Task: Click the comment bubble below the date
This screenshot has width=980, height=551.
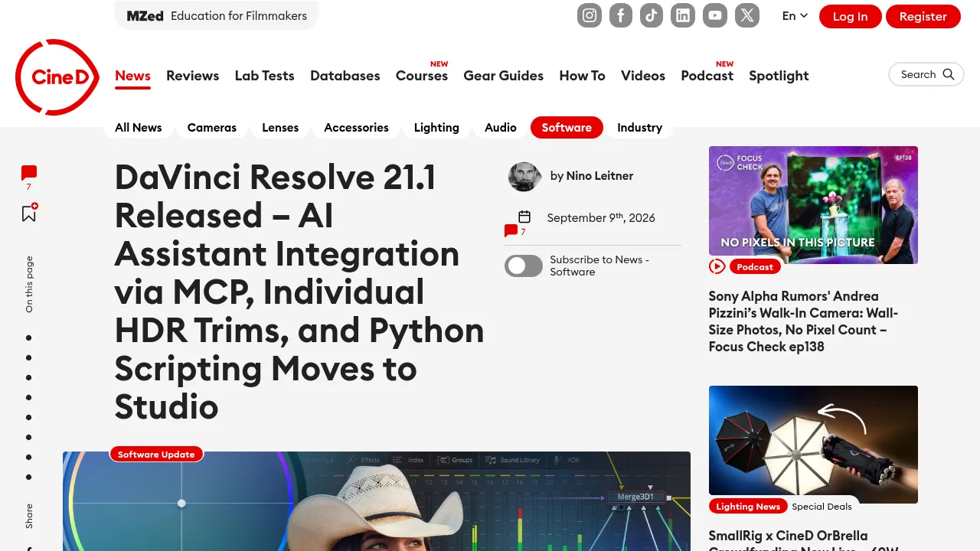Action: 511,231
